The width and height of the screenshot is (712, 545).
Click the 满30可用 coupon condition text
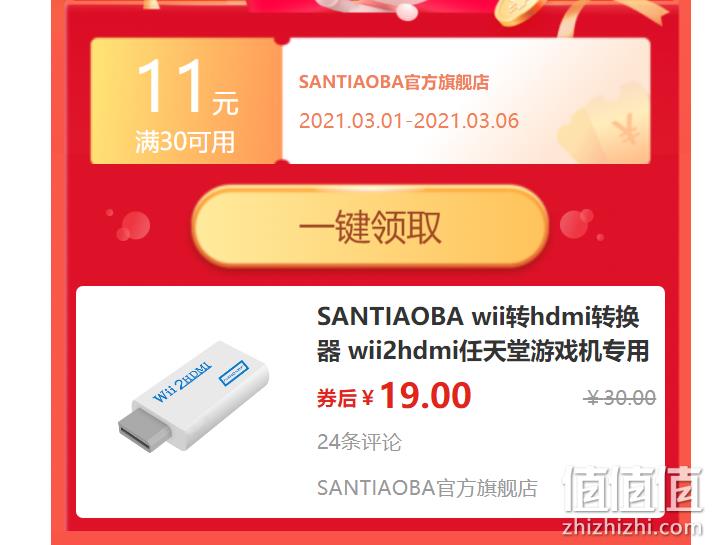click(185, 141)
